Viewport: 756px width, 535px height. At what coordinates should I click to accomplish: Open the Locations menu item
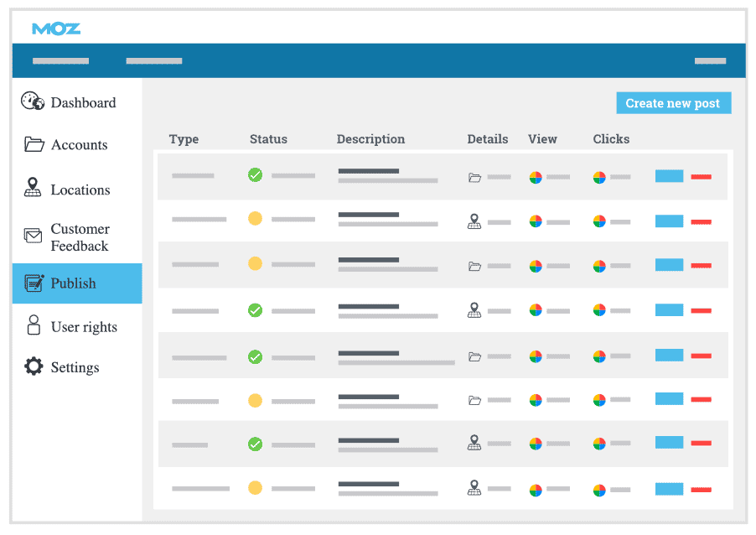(80, 190)
